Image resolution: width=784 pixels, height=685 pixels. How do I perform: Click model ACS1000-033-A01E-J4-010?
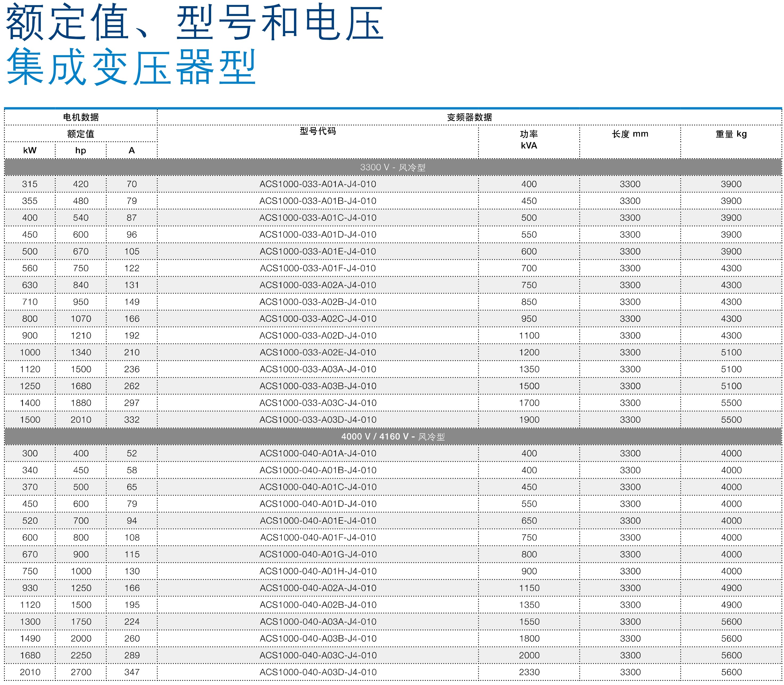pos(318,252)
